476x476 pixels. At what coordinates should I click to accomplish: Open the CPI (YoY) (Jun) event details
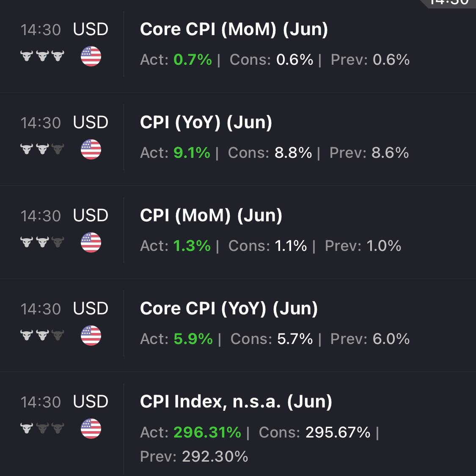tap(206, 123)
